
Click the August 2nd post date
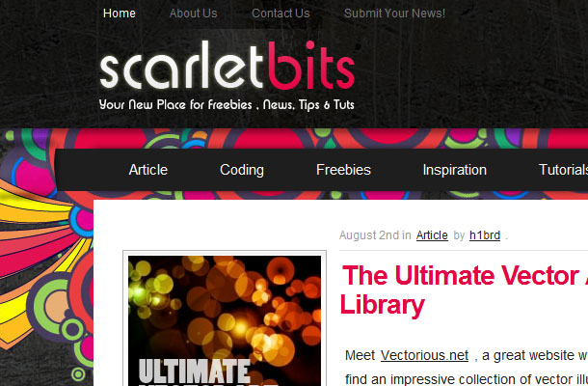[x=369, y=235]
